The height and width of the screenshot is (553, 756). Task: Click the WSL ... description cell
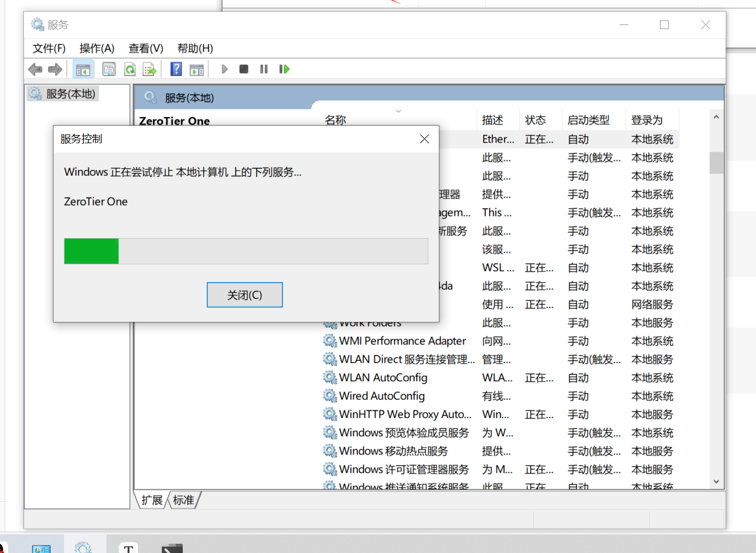[x=498, y=268]
